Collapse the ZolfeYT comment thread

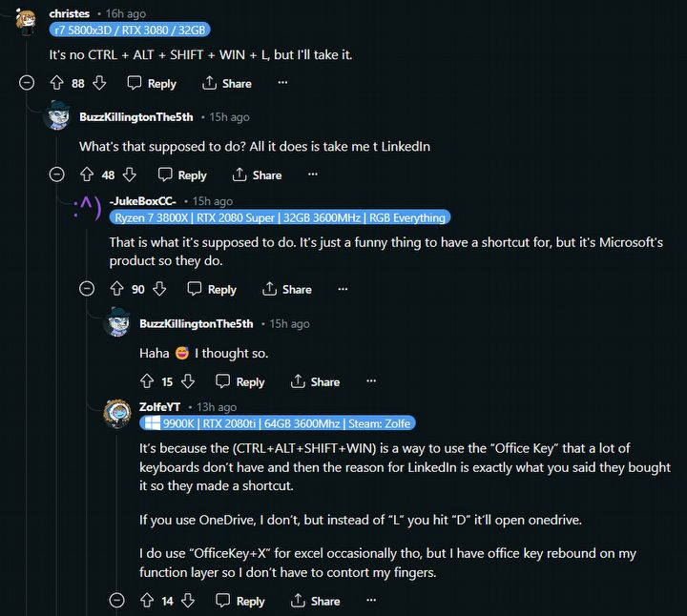pyautogui.click(x=116, y=601)
